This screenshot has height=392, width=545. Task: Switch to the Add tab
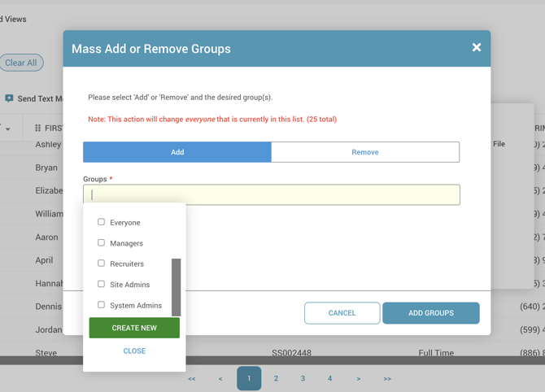click(x=177, y=152)
